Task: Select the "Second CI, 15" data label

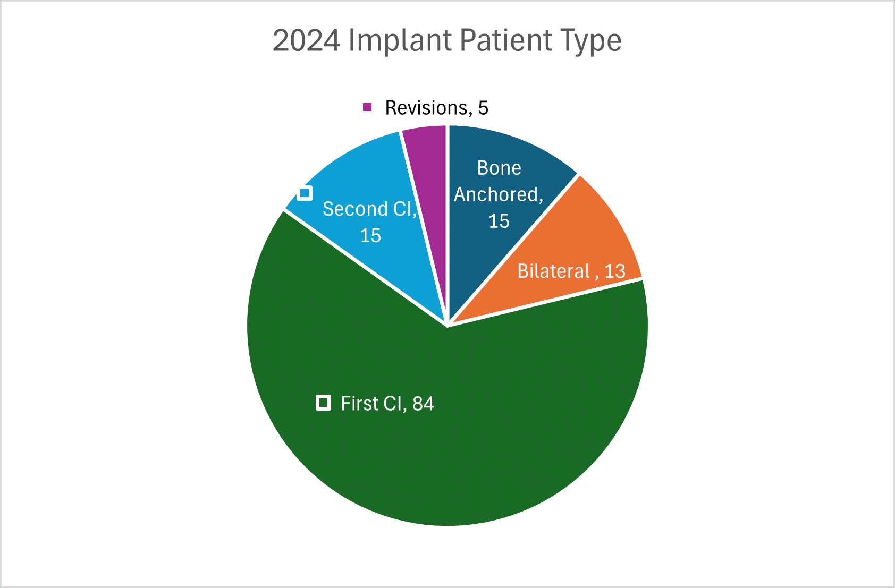Action: [370, 222]
